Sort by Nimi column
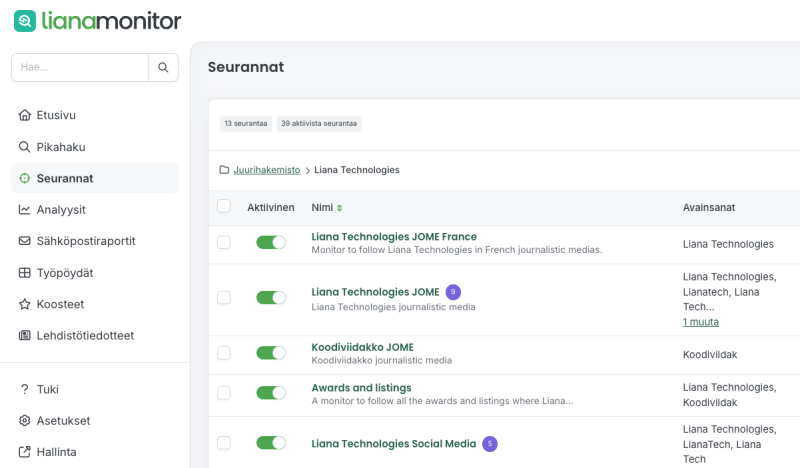 pyautogui.click(x=327, y=208)
